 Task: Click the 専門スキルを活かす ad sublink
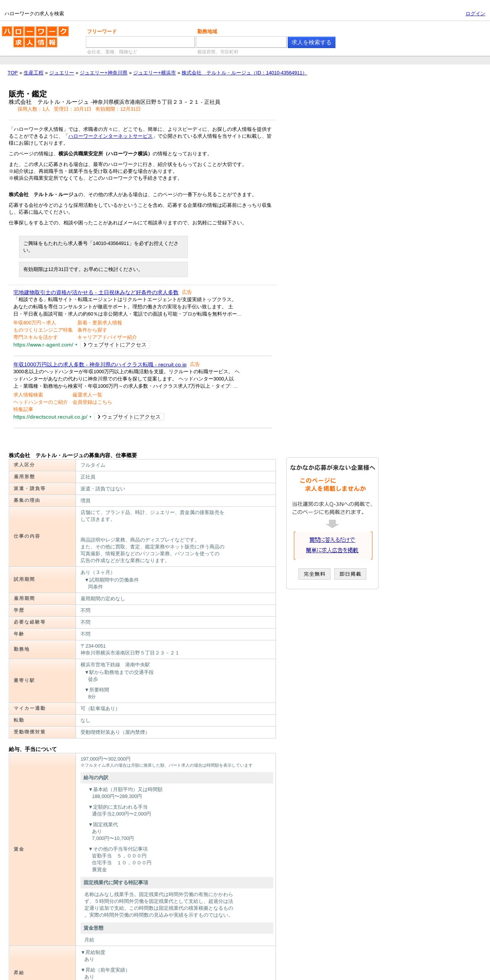click(35, 337)
